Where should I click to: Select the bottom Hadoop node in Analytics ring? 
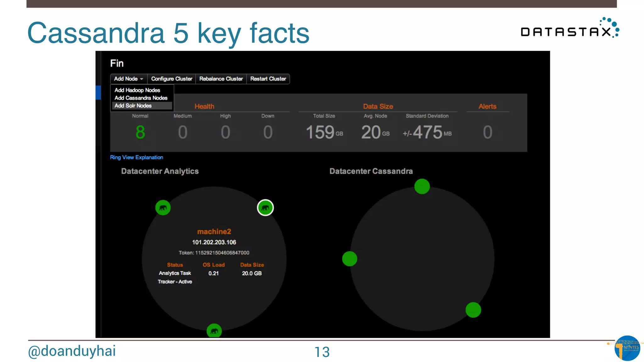[214, 331]
